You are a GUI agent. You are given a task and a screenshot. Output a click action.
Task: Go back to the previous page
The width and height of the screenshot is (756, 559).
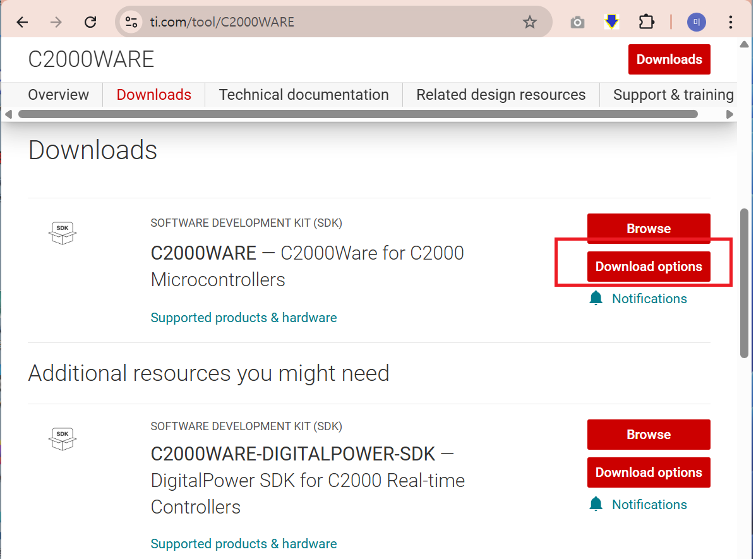(x=22, y=22)
